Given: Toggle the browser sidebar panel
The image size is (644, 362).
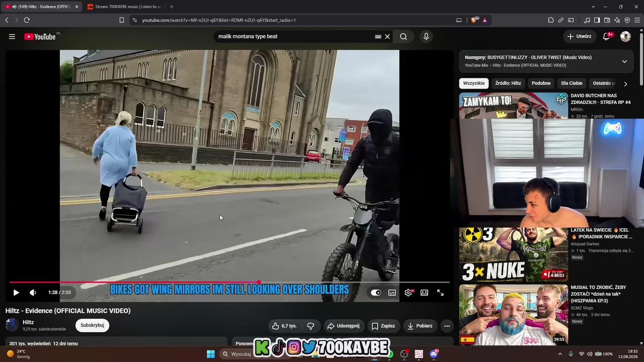Looking at the screenshot, I should point(597,20).
